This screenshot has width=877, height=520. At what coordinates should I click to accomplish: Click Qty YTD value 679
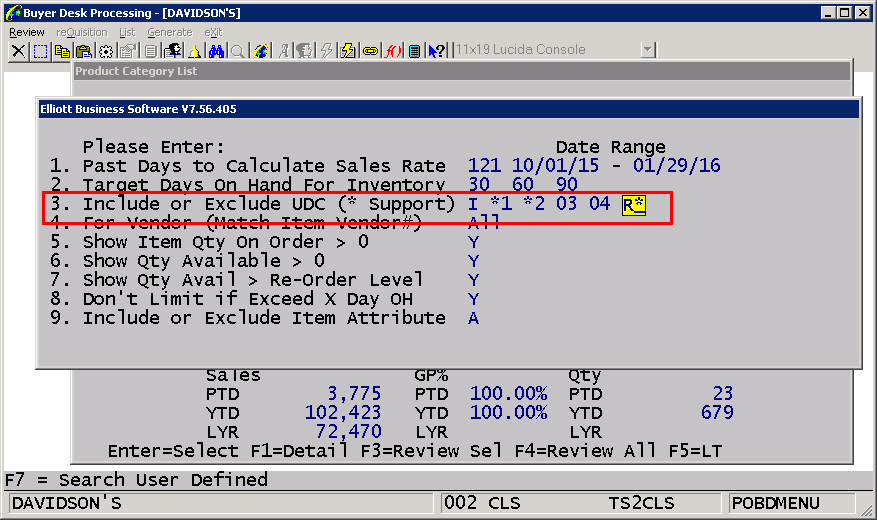(717, 413)
